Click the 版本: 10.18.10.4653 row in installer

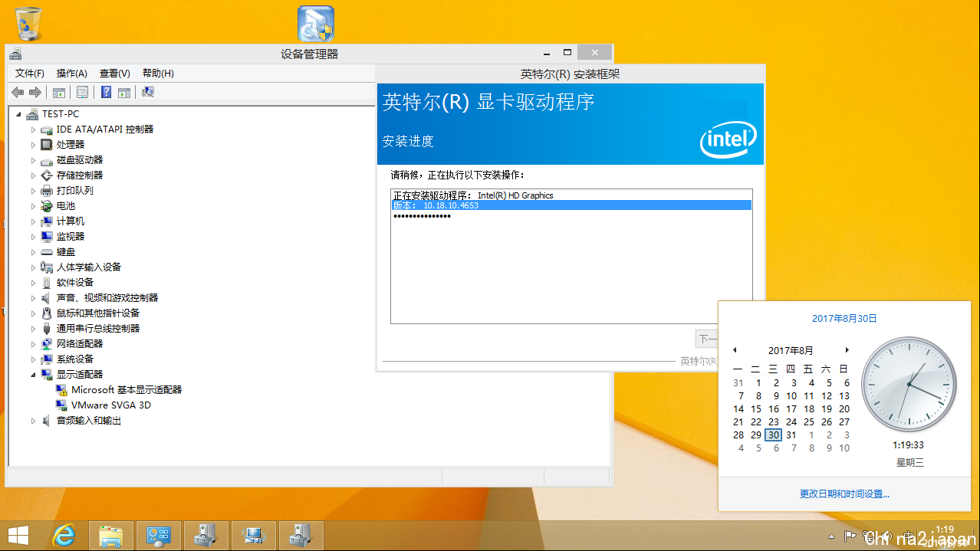tap(571, 205)
